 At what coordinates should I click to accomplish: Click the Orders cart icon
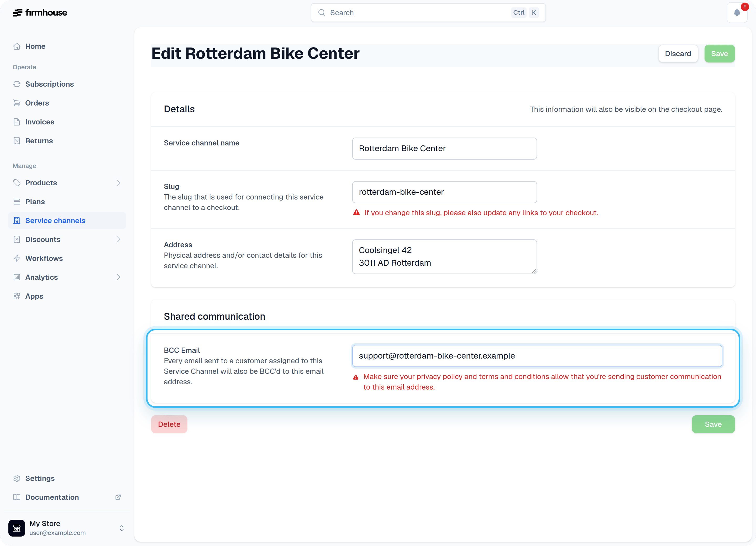(x=17, y=103)
